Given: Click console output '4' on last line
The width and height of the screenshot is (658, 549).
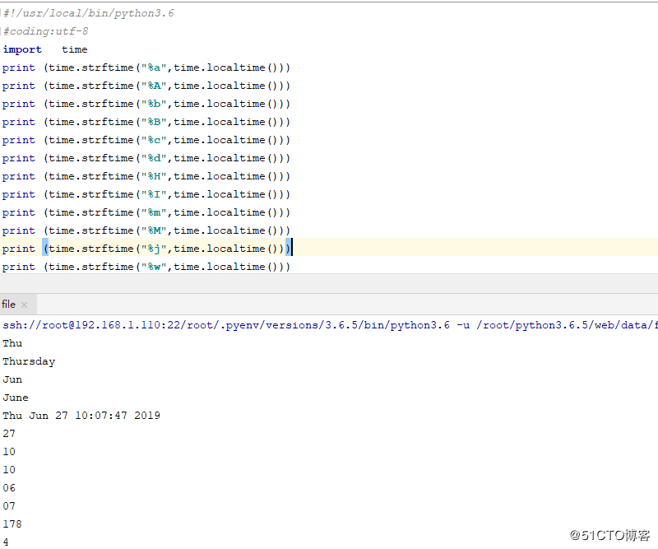Looking at the screenshot, I should click(x=5, y=542).
